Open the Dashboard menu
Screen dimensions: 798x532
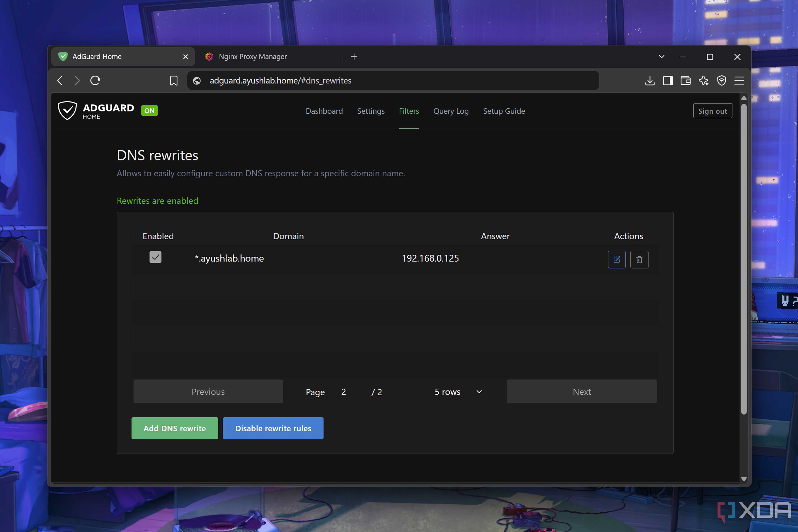point(324,111)
